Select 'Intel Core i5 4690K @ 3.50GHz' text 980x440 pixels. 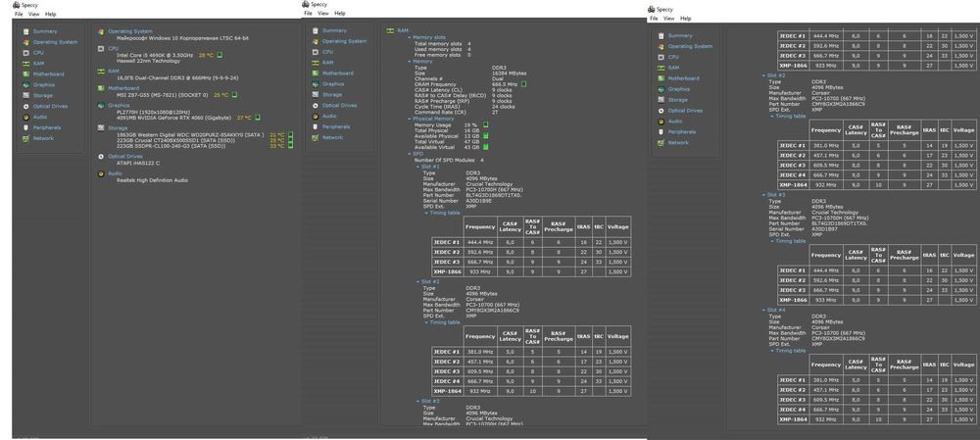click(155, 55)
